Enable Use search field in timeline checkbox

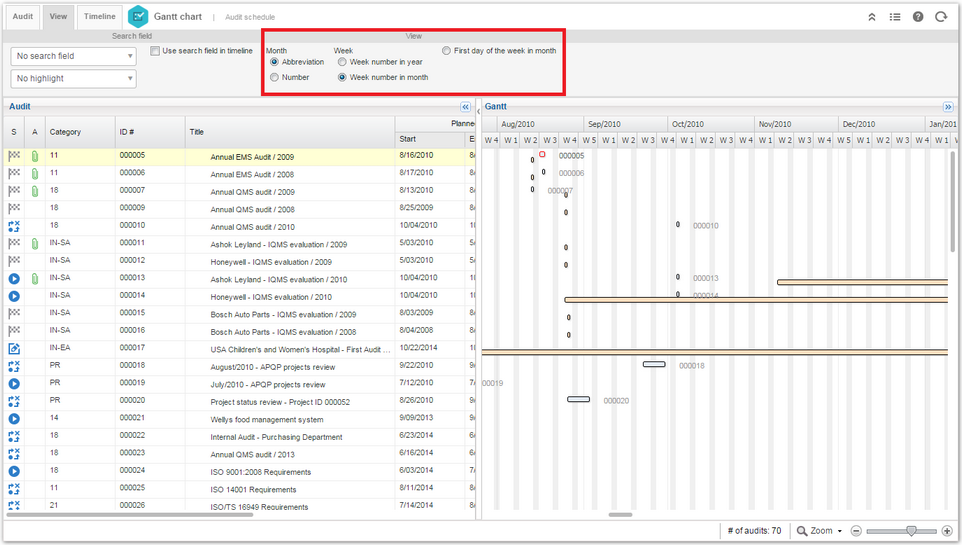155,51
